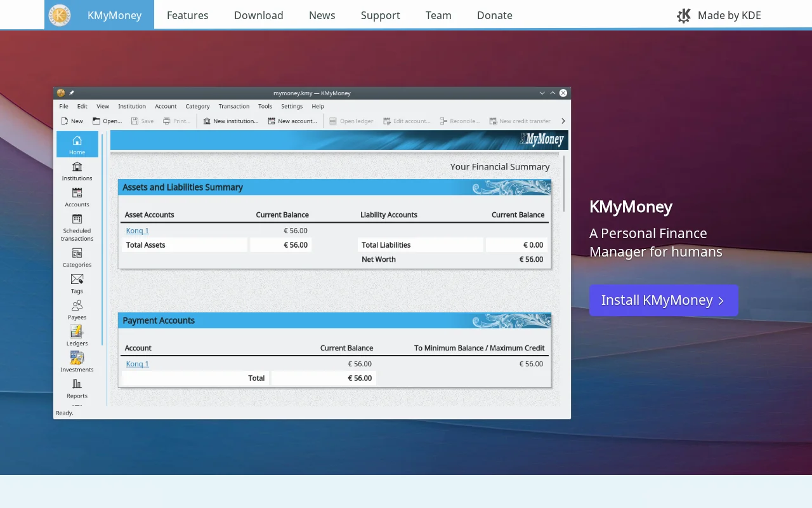
Task: Open the Transaction menu
Action: [x=234, y=106]
